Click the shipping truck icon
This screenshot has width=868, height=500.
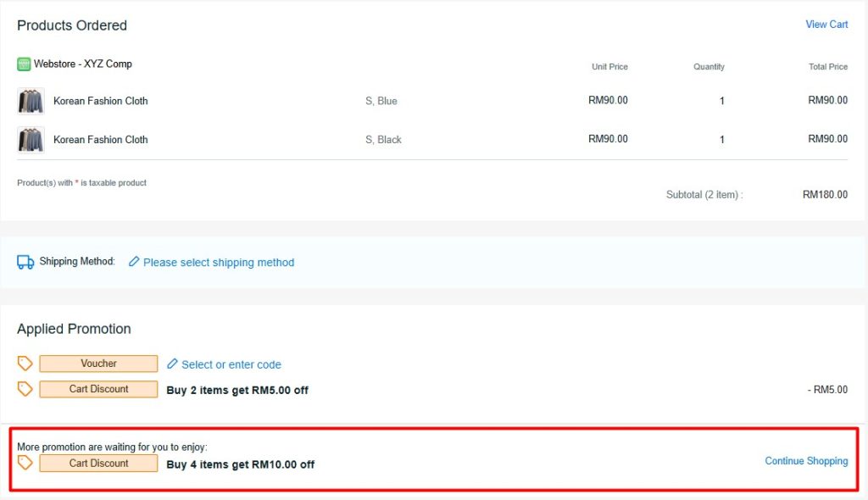click(x=25, y=263)
